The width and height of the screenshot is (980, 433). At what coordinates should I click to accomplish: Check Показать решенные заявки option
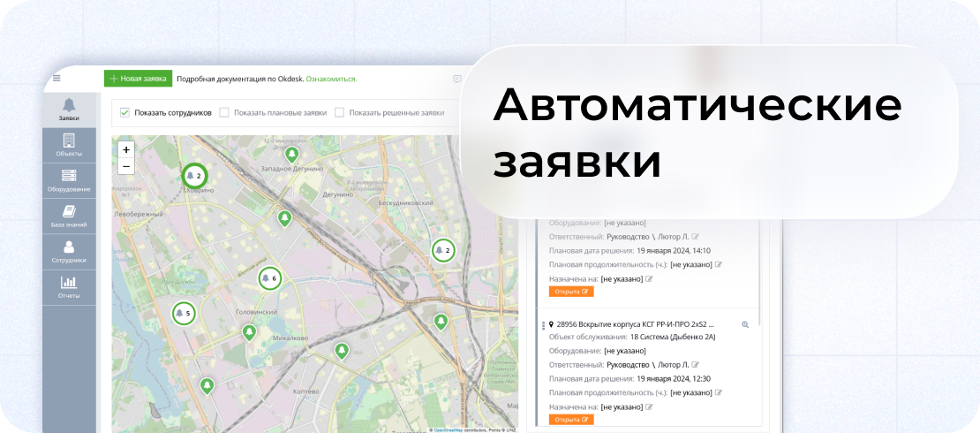click(339, 113)
